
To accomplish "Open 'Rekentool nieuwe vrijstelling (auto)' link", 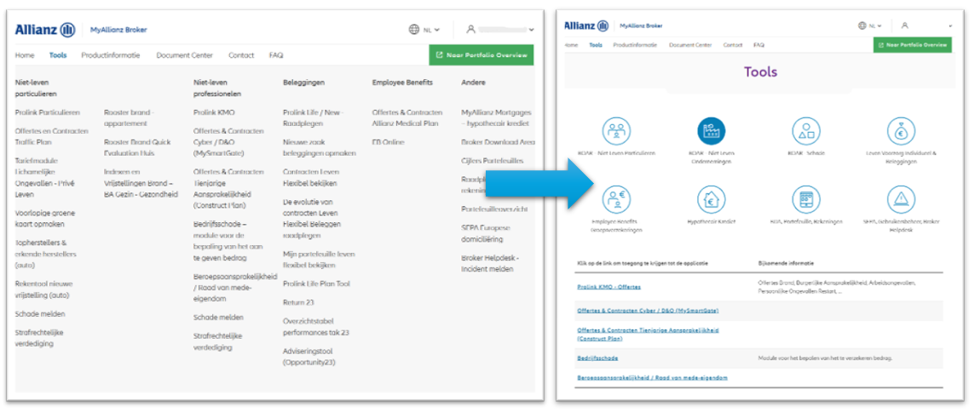I will pyautogui.click(x=43, y=289).
